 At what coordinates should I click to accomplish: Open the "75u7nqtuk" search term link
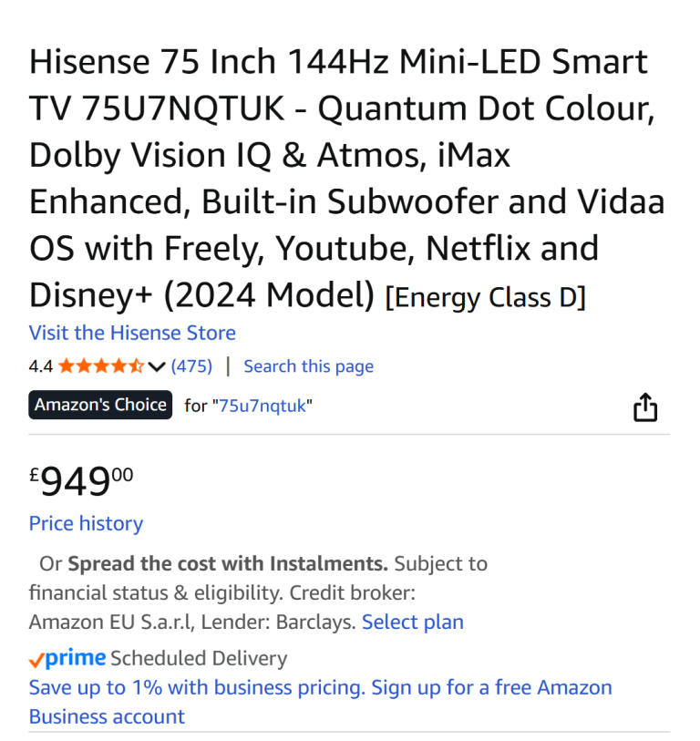tap(264, 406)
